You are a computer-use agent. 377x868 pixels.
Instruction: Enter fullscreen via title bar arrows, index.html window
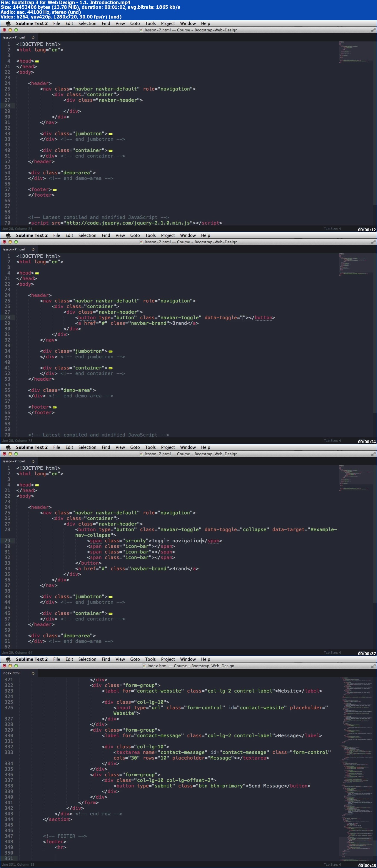coord(373,666)
